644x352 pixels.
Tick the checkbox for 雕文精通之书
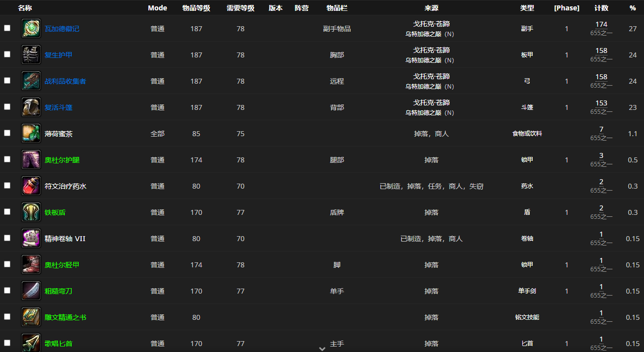[x=7, y=317]
